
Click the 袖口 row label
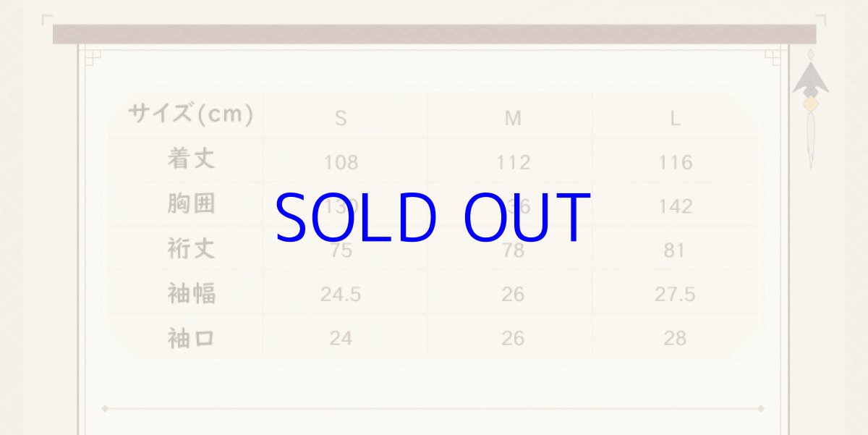pyautogui.click(x=191, y=338)
